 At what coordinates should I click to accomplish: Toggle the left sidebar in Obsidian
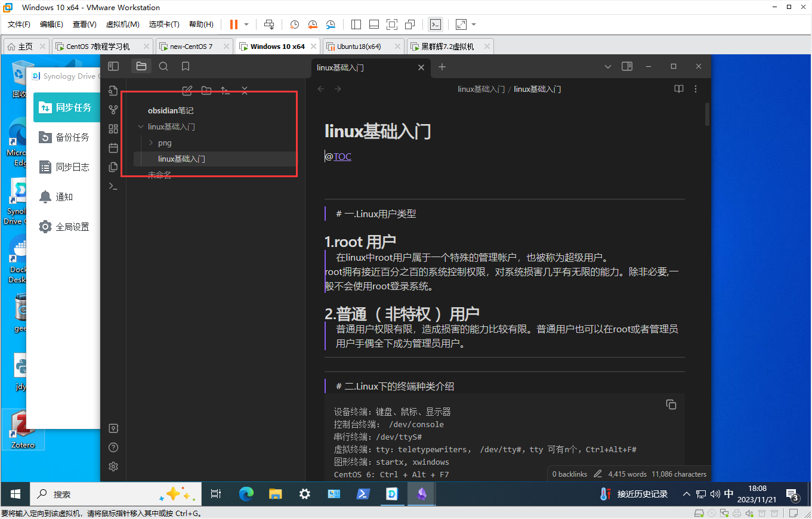coord(113,66)
